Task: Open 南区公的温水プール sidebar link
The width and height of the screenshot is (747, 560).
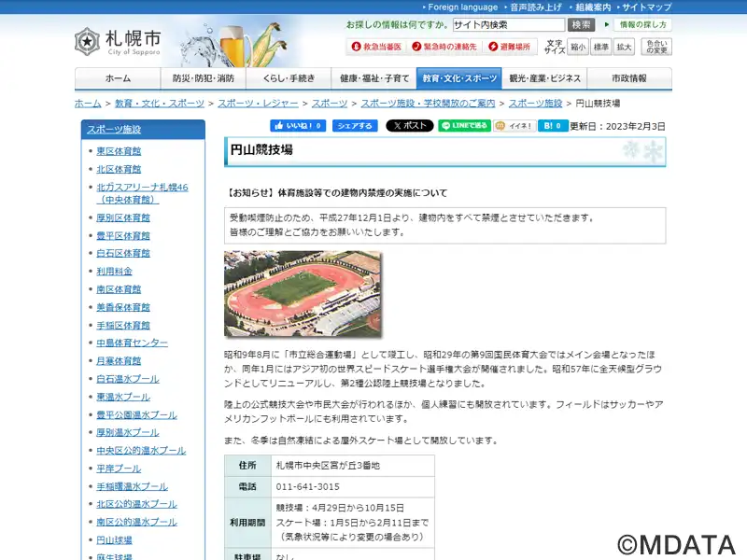Action: pos(136,522)
